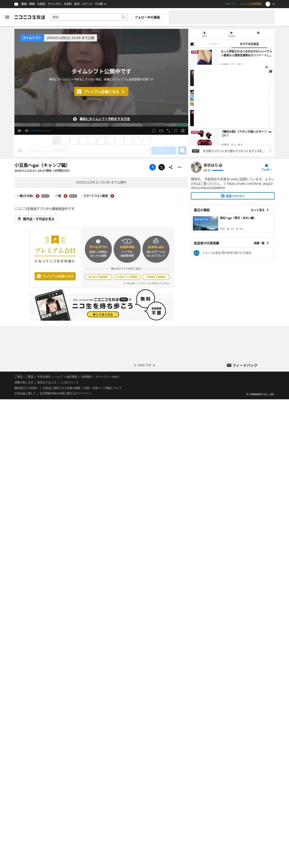The image size is (289, 868).
Task: Open the hamburger side menu
Action: (7, 17)
